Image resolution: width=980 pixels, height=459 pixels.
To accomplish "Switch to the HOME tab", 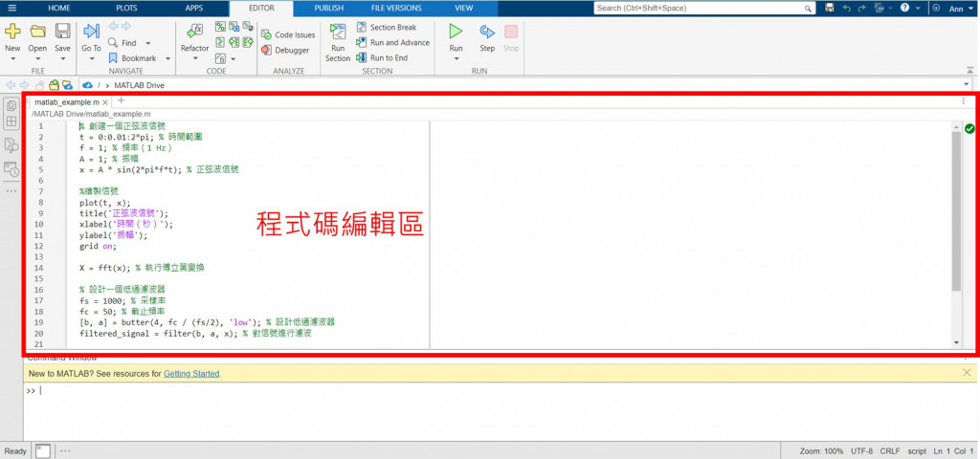I will 59,8.
